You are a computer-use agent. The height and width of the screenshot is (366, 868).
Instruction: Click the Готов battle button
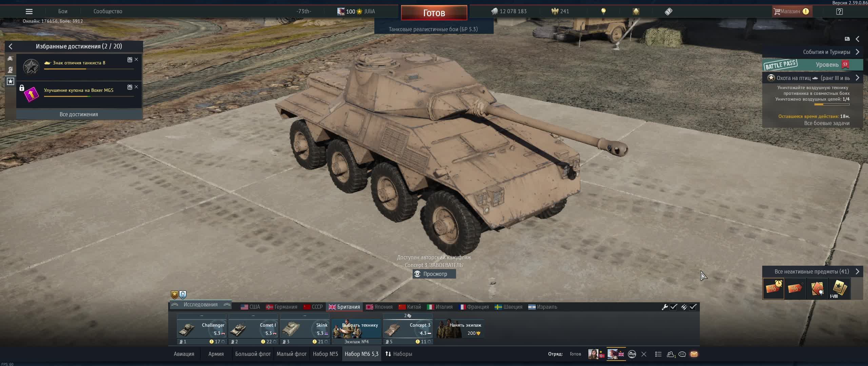coord(434,13)
